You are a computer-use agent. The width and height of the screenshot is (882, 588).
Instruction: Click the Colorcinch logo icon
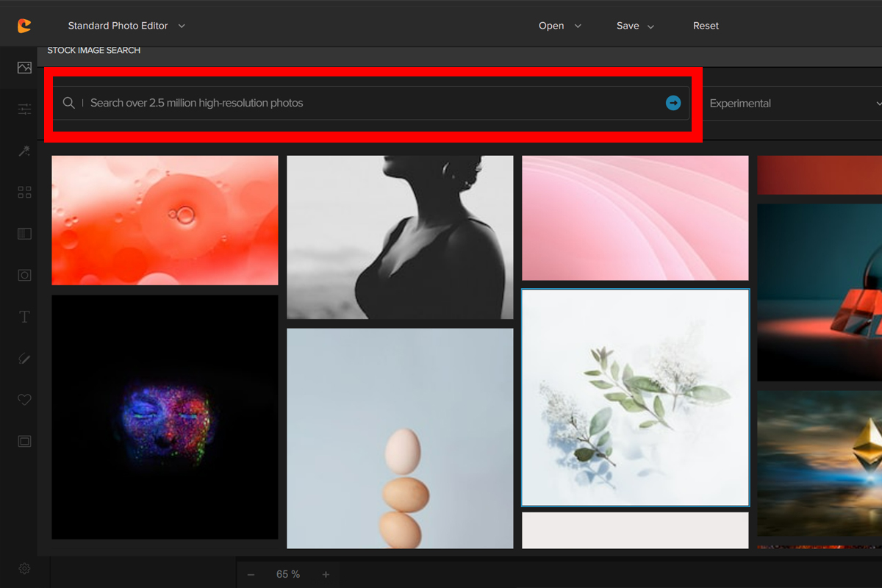pos(24,26)
